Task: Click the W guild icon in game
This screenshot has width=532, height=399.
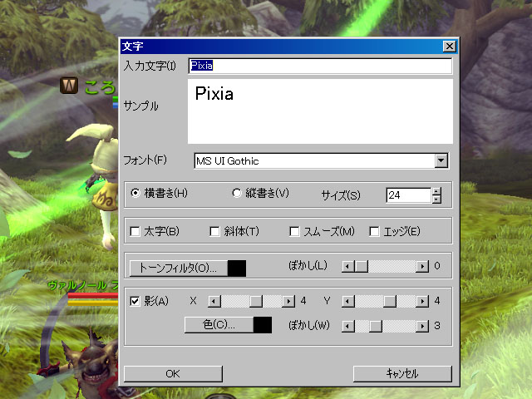Action: click(x=69, y=86)
